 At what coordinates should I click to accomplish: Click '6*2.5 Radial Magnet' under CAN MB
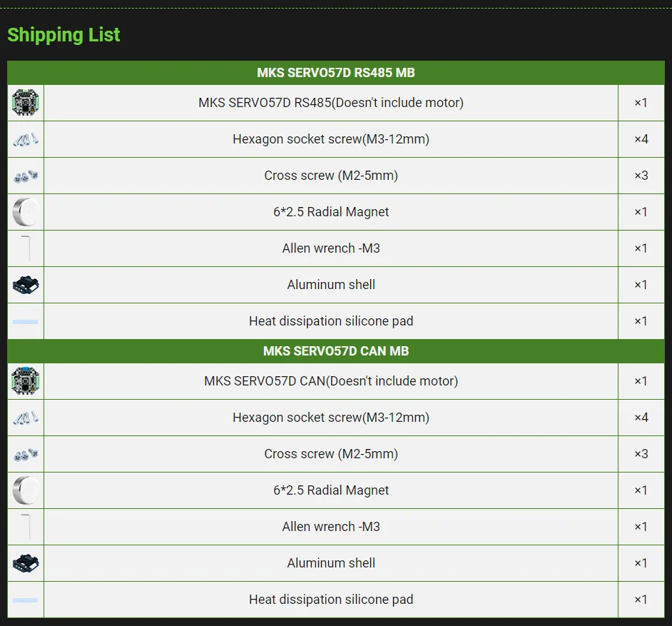pos(331,490)
